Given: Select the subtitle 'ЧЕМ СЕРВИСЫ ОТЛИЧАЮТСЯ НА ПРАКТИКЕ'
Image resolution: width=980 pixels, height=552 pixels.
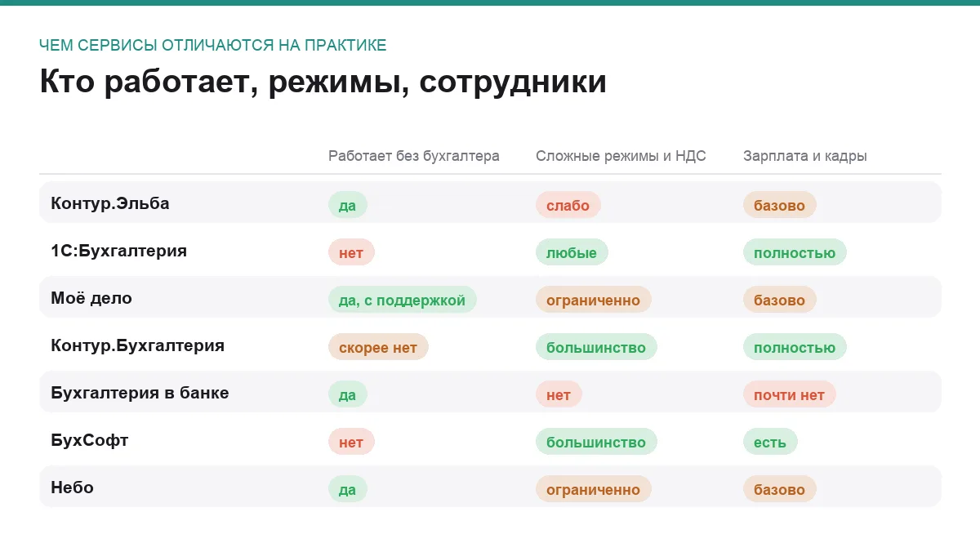Looking at the screenshot, I should 213,45.
